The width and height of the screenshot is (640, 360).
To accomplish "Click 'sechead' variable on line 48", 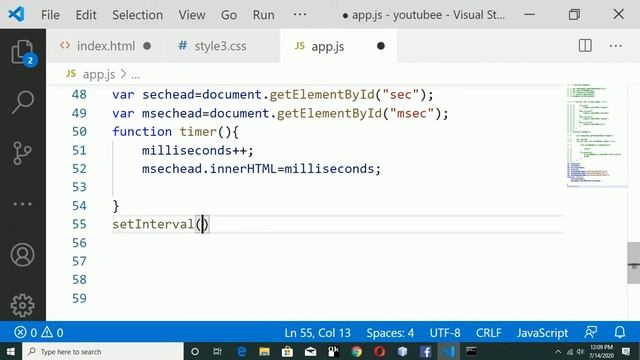I will click(168, 95).
